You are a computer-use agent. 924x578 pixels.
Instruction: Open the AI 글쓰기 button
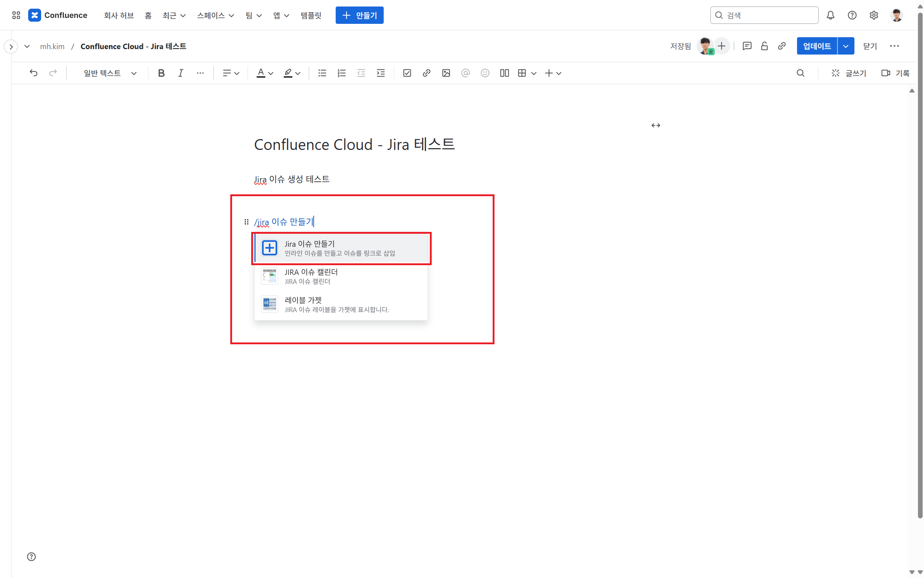click(849, 73)
